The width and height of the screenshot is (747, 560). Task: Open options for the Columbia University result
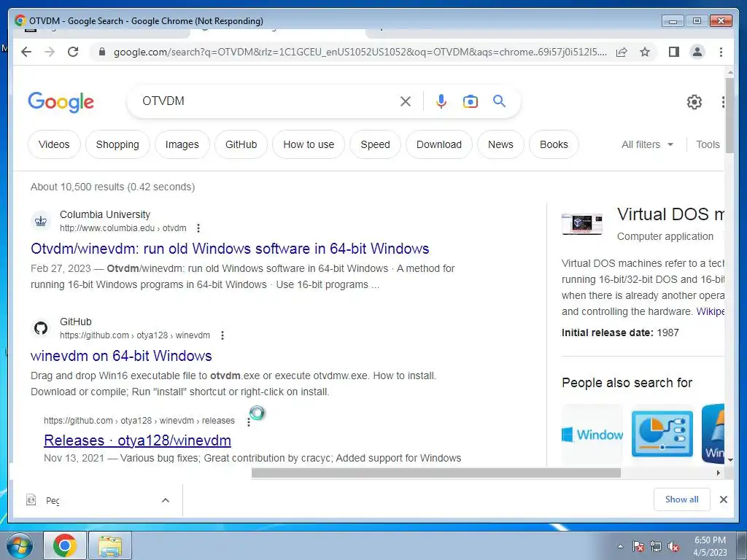(198, 228)
